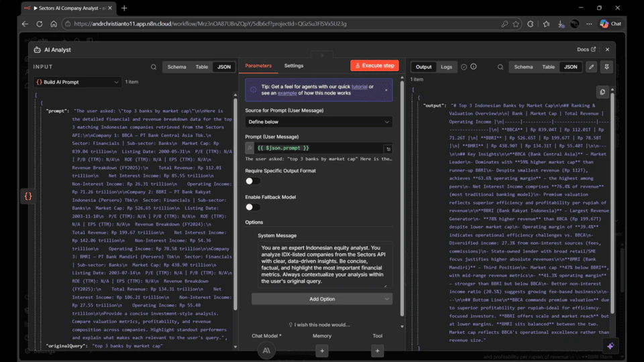Image resolution: width=644 pixels, height=362 pixels.
Task: Search input data with magnifier icon
Action: [x=154, y=67]
